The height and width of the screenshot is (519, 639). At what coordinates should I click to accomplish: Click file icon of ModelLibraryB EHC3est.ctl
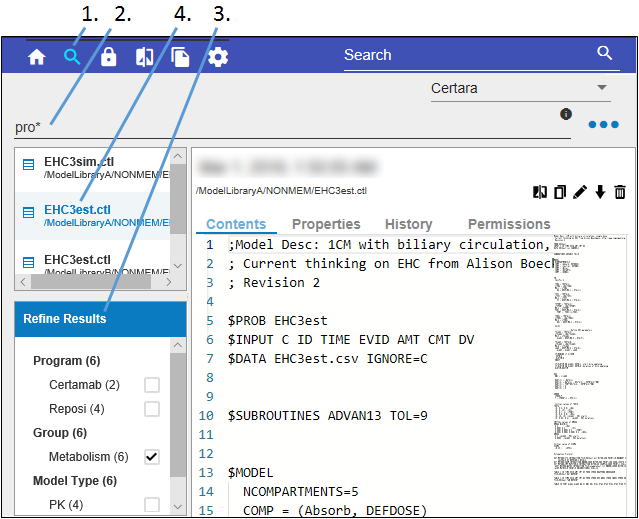28,262
